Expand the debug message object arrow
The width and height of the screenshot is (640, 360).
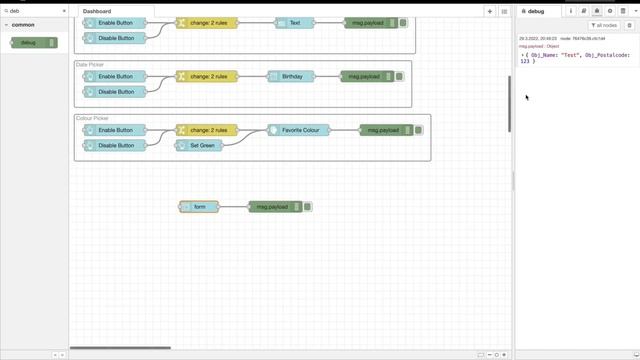tap(522, 55)
